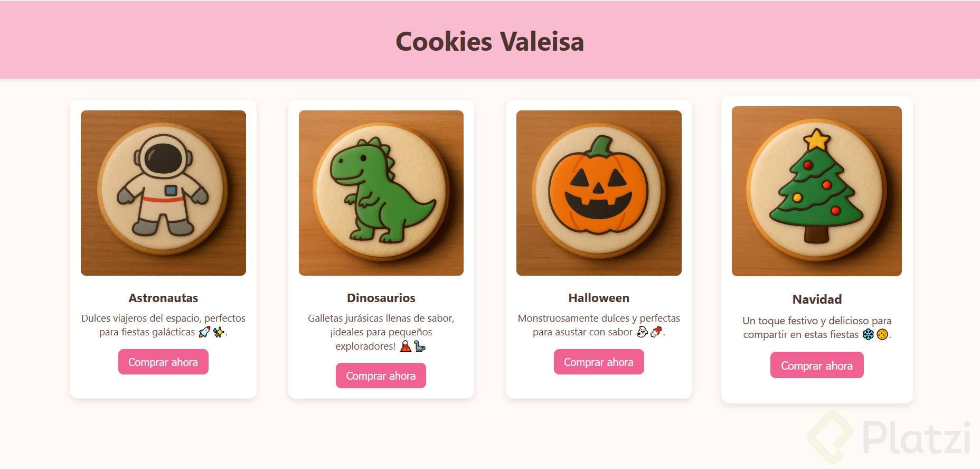The image size is (980, 469).
Task: Click the cookie emoji in Navidad description
Action: click(x=882, y=334)
